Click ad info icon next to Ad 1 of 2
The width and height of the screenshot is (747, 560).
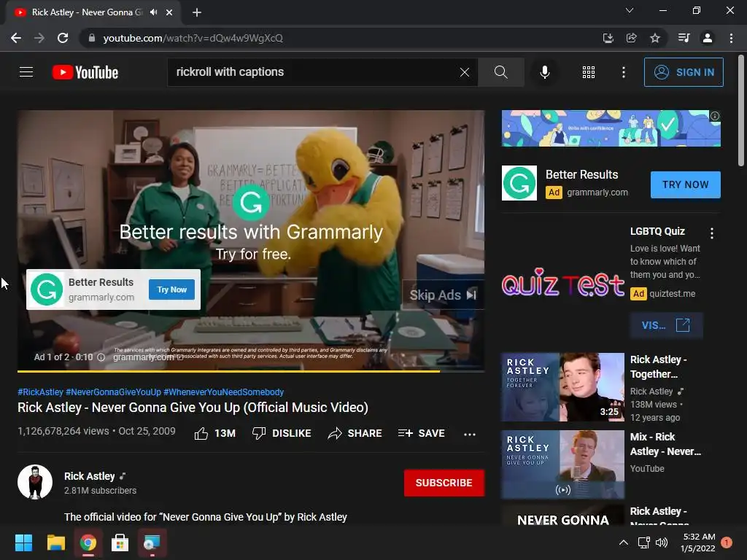coord(101,357)
